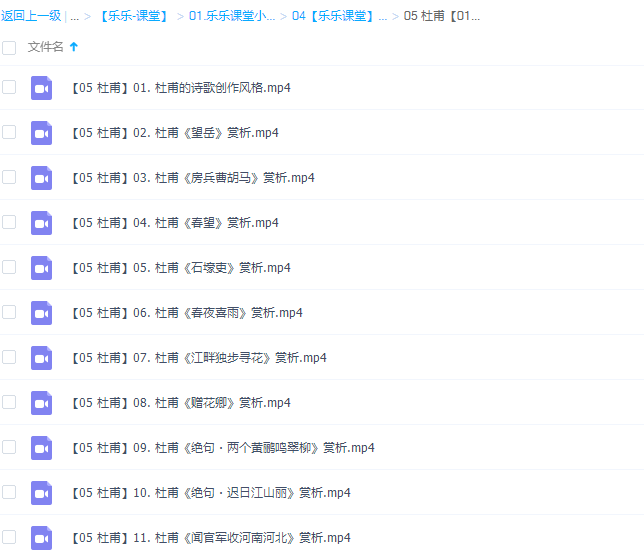The width and height of the screenshot is (644, 558).
Task: Click video icon beside 07 《江畔独步寻花》赏析
Action: click(41, 358)
